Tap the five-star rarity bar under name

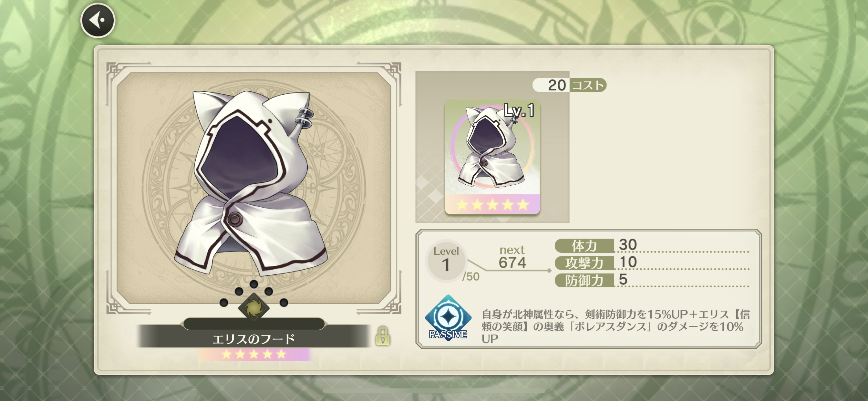[254, 354]
